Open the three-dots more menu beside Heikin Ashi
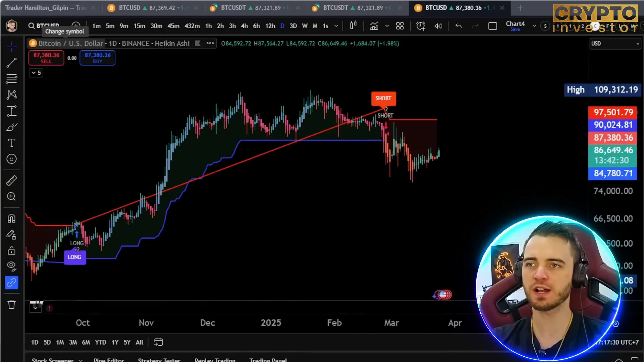This screenshot has width=644, height=362. (210, 43)
